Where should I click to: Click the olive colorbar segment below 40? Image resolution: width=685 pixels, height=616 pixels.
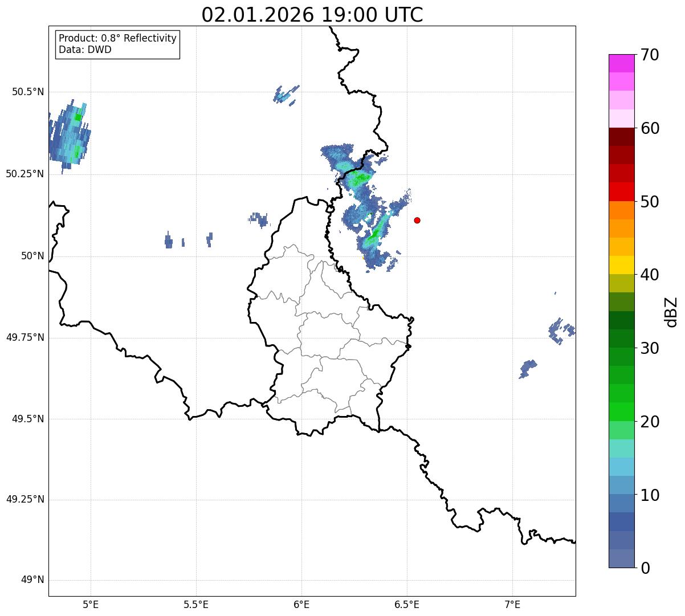[x=621, y=284]
